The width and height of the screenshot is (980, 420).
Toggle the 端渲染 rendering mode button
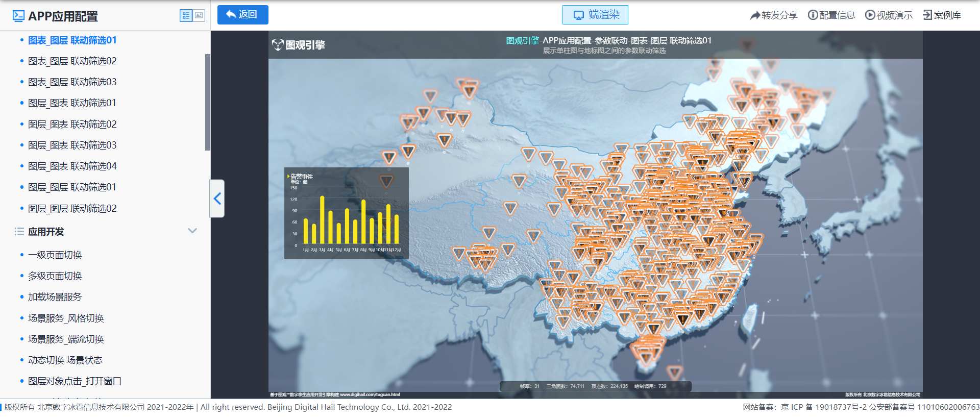(595, 15)
